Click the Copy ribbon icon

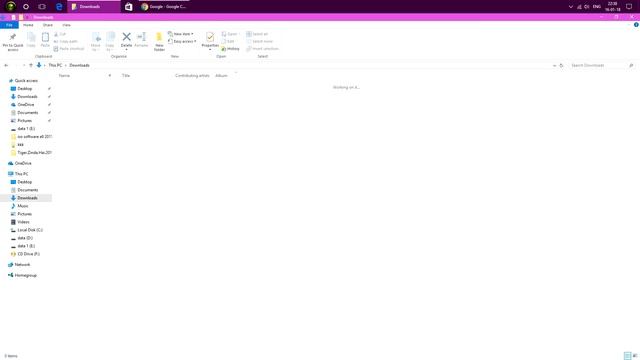tap(31, 38)
